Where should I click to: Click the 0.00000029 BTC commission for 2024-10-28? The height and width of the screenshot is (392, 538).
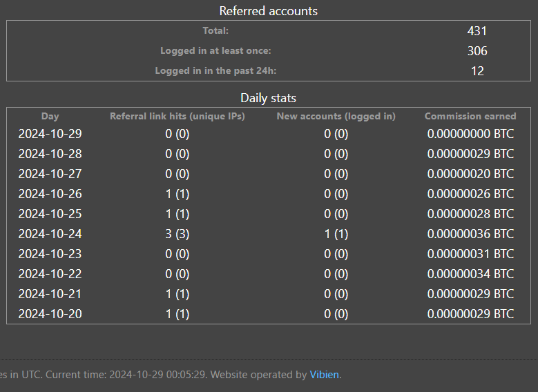tap(470, 154)
